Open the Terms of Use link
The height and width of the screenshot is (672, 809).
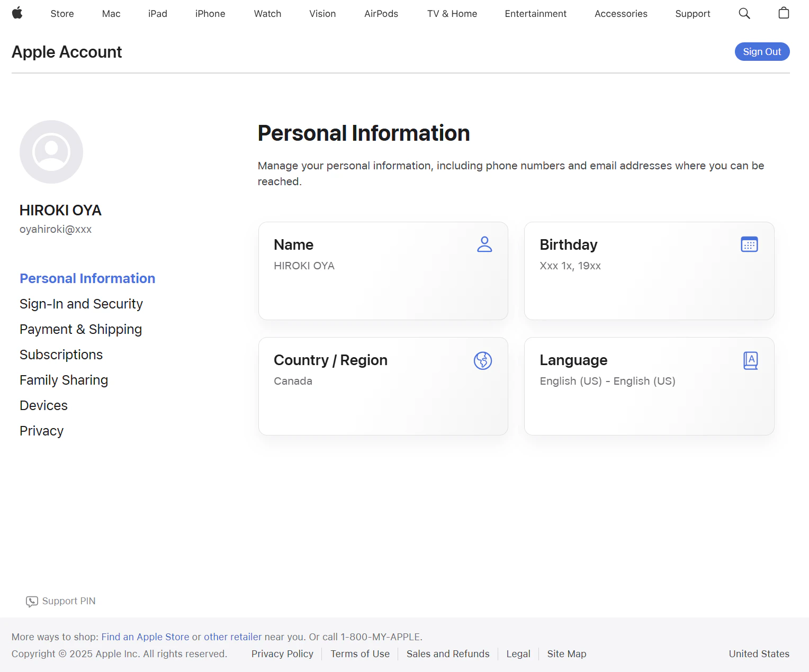tap(360, 654)
